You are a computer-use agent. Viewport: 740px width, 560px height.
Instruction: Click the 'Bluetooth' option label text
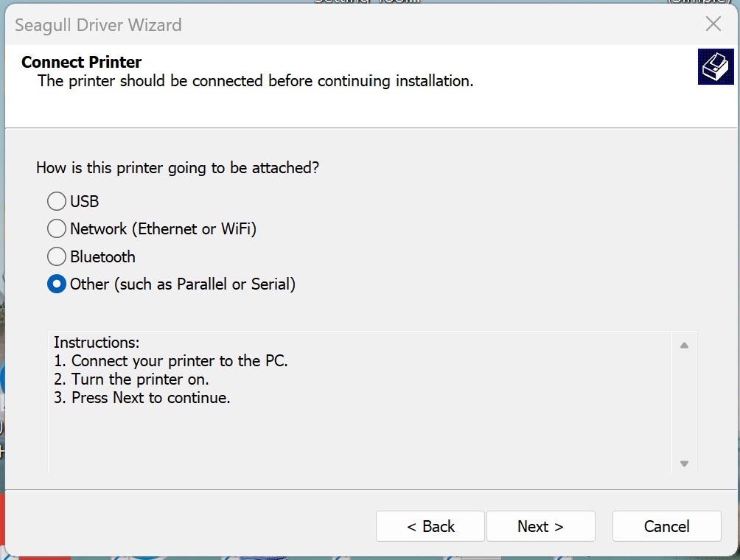pos(103,256)
